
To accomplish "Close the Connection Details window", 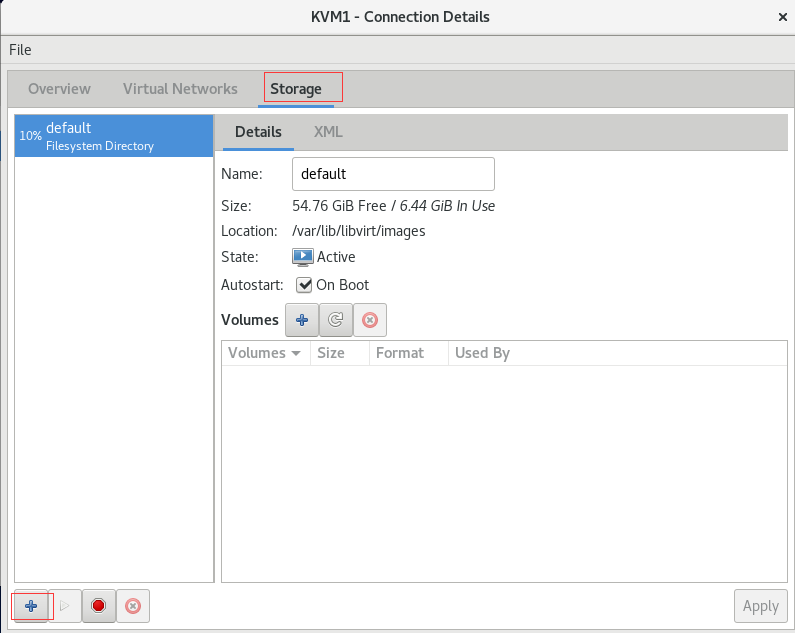I will [x=782, y=17].
